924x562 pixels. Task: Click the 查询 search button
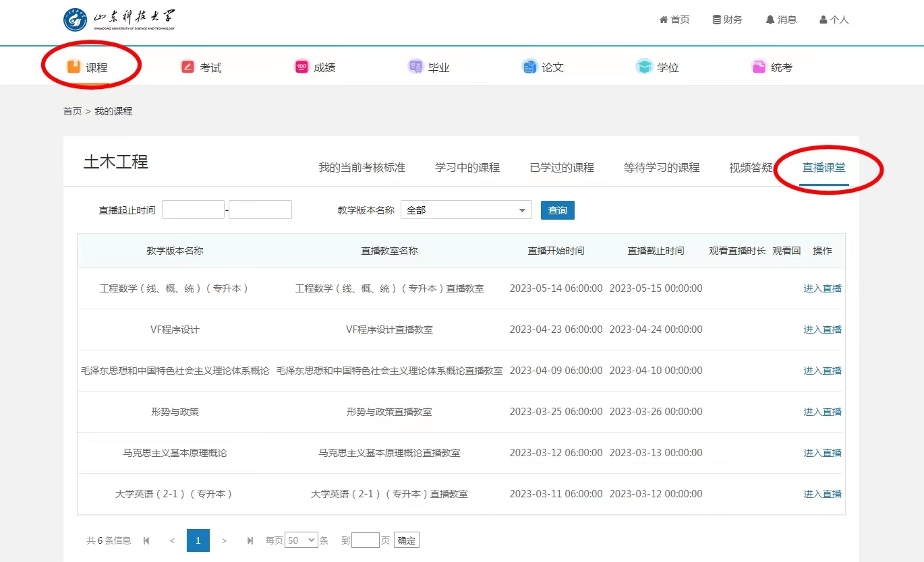coord(557,210)
